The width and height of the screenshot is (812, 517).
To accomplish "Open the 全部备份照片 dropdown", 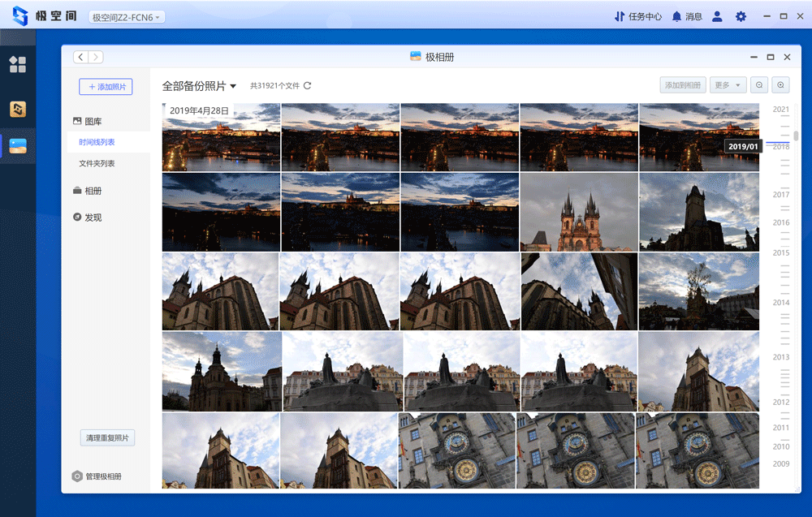I will pyautogui.click(x=200, y=86).
